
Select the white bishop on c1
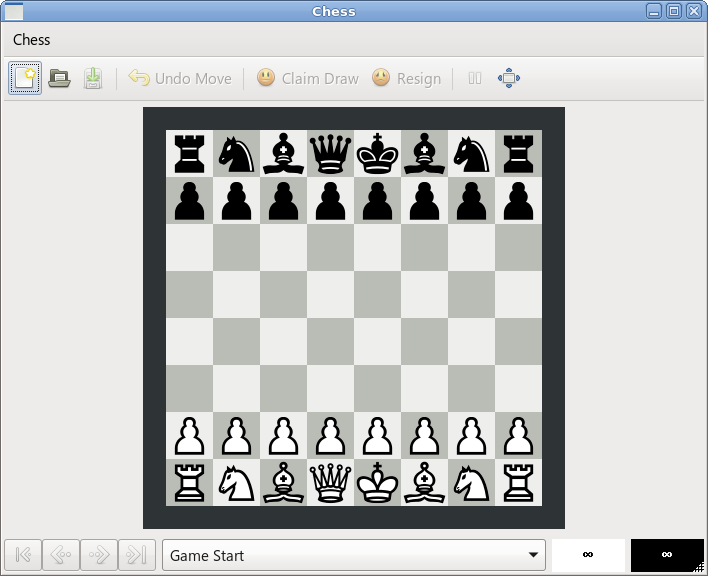tap(284, 482)
